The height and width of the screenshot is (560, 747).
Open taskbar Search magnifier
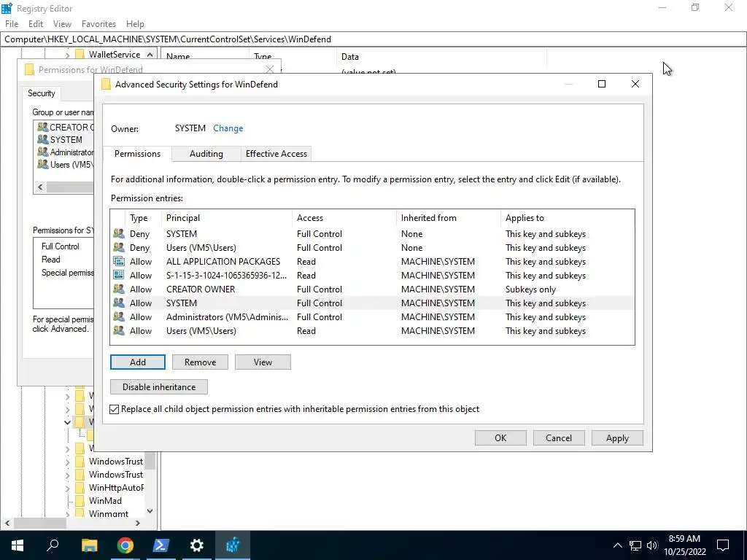pyautogui.click(x=53, y=545)
